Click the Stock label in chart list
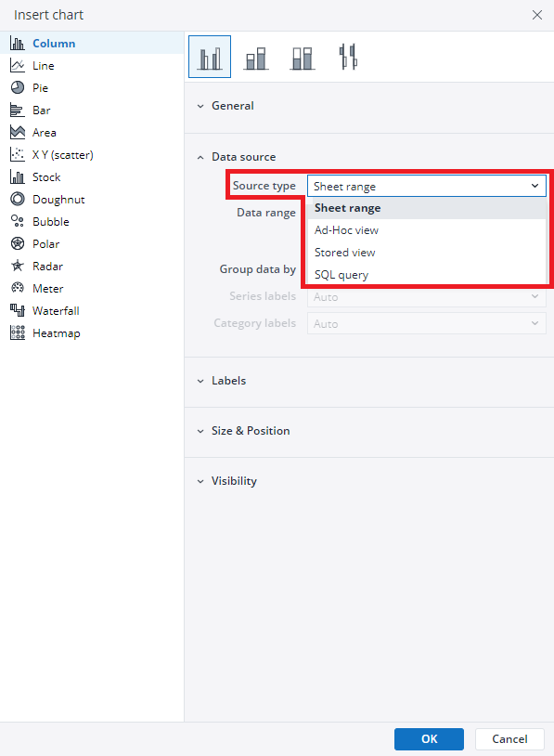Image resolution: width=554 pixels, height=756 pixels. click(46, 177)
